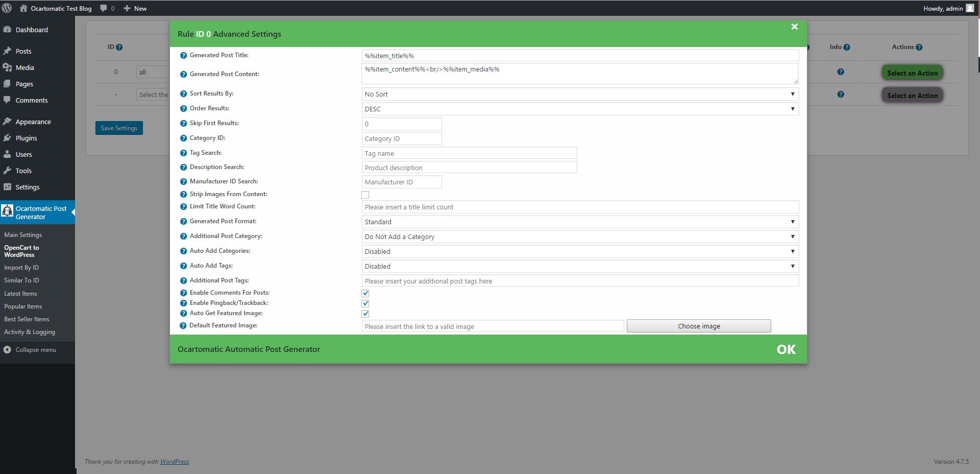Open the Sort Results By dropdown
Image resolution: width=980 pixels, height=474 pixels.
click(x=580, y=94)
